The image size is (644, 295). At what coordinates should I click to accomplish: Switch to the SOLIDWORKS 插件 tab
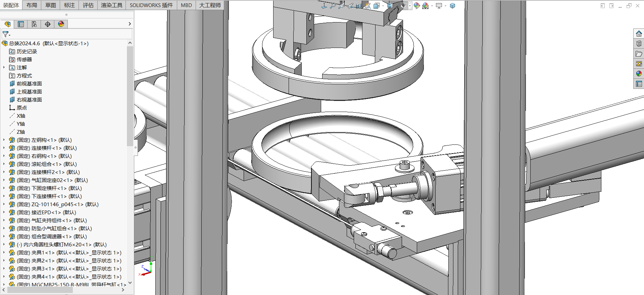click(151, 5)
